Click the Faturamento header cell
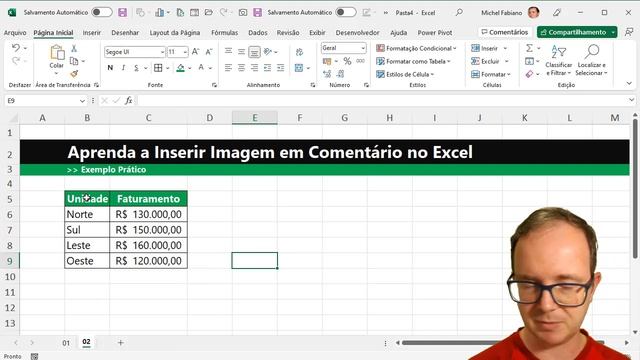 click(149, 199)
